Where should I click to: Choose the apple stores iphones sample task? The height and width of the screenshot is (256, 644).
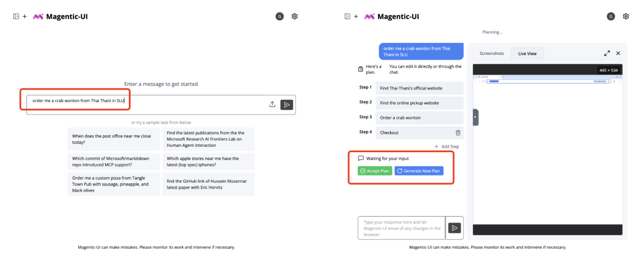click(209, 162)
